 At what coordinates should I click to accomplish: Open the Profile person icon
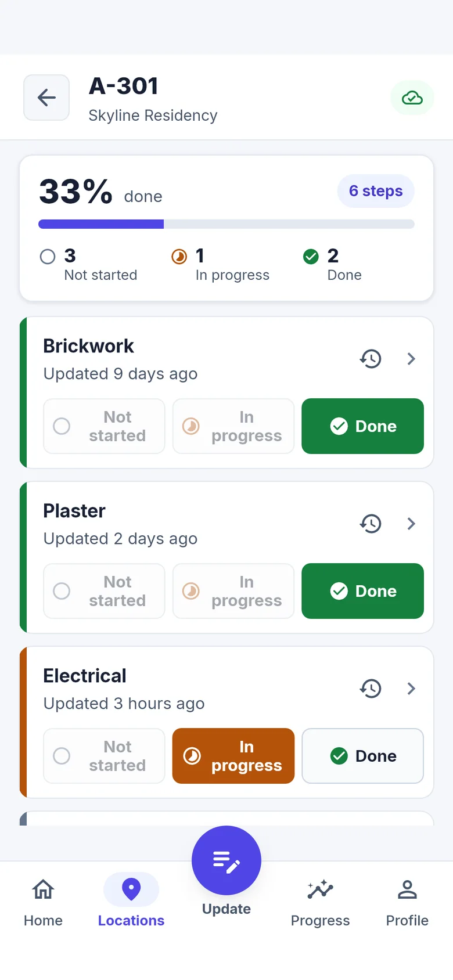407,889
